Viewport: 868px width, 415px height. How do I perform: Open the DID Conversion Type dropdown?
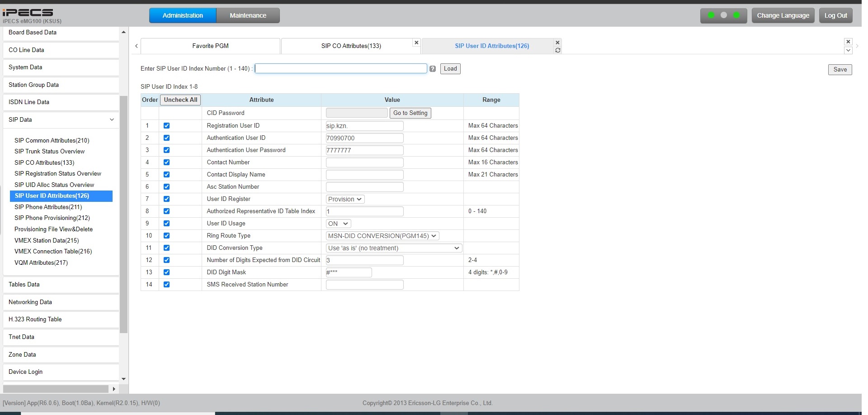pos(393,248)
